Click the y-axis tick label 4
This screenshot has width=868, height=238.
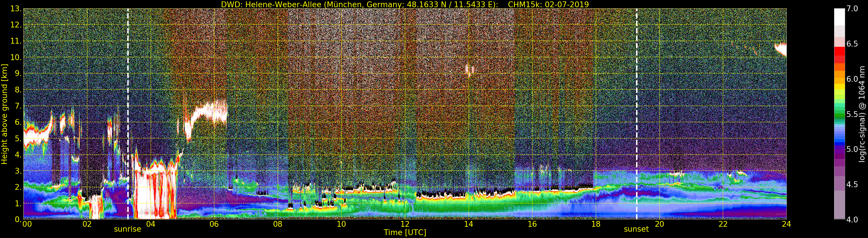[x=18, y=155]
